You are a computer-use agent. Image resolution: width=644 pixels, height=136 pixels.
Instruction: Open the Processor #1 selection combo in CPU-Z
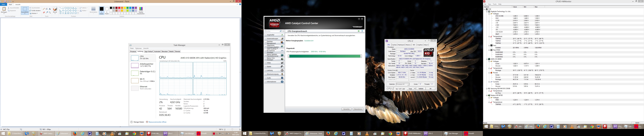pos(403,84)
